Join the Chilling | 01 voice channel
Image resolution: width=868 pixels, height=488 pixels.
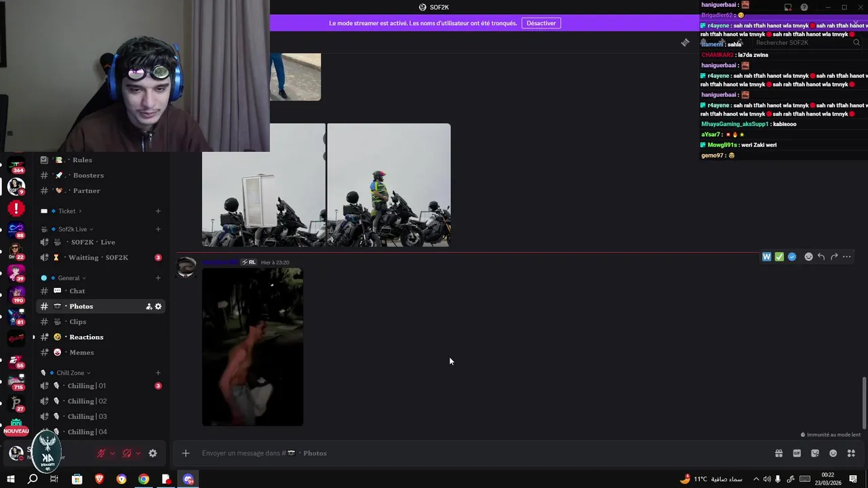[x=100, y=386]
